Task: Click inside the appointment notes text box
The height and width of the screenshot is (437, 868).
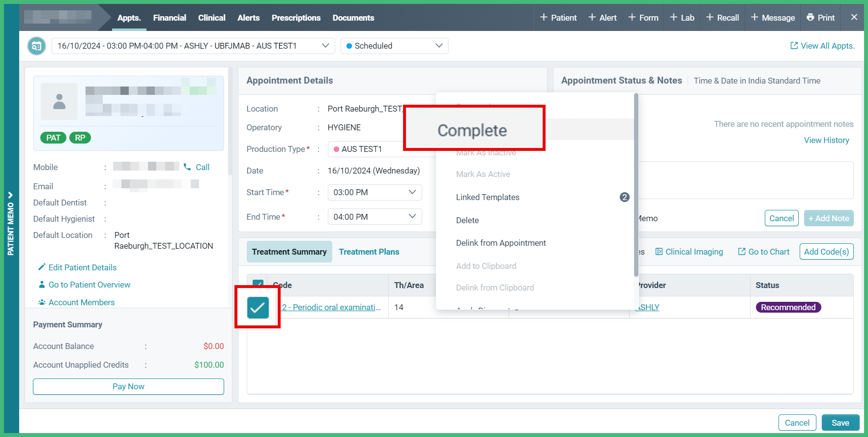Action: (x=746, y=180)
